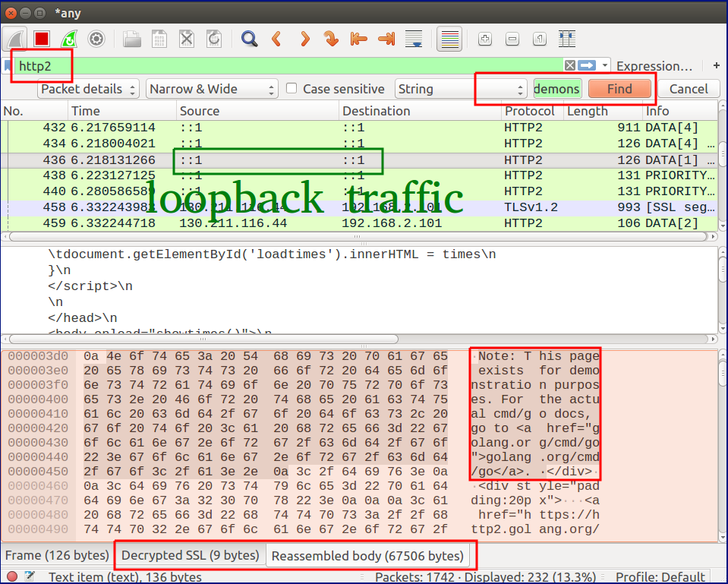Enable the Case sensitive search option
The image size is (728, 584).
292,89
